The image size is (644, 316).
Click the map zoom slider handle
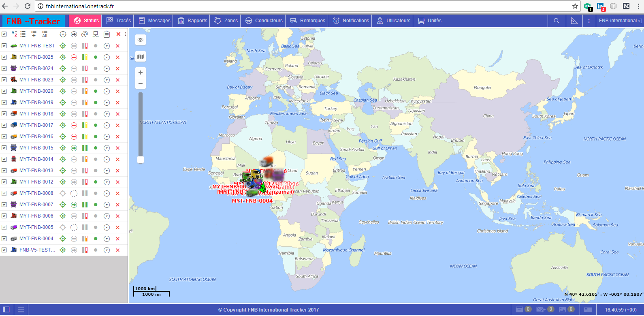(x=141, y=160)
